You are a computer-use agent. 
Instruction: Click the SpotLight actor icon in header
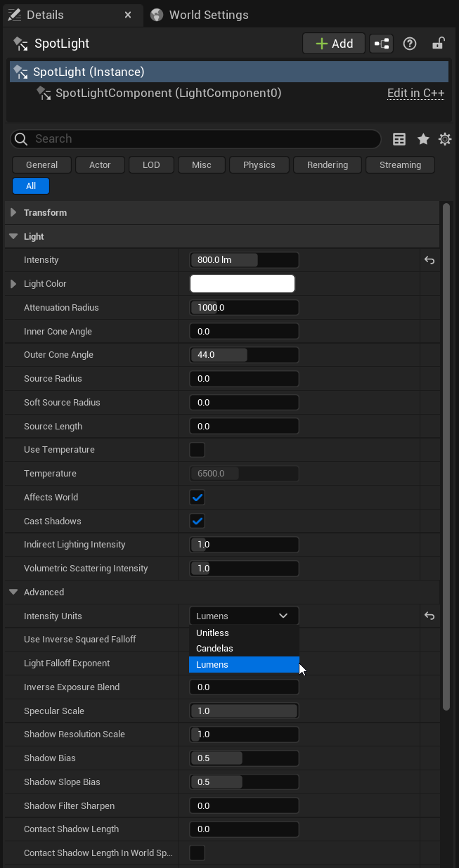point(20,44)
